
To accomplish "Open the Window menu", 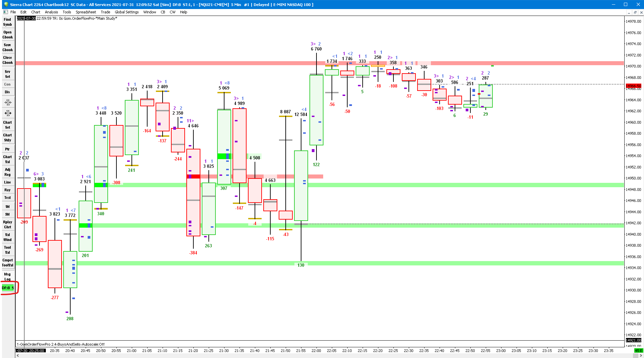I will (150, 12).
